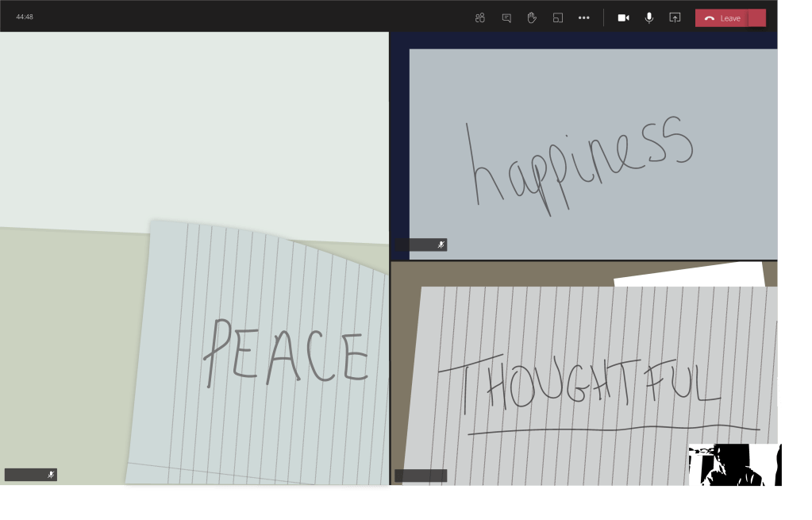Open the share content tray

(675, 17)
